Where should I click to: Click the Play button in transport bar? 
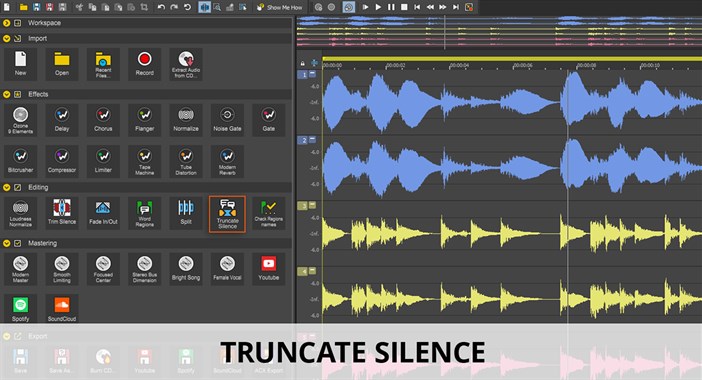[378, 7]
